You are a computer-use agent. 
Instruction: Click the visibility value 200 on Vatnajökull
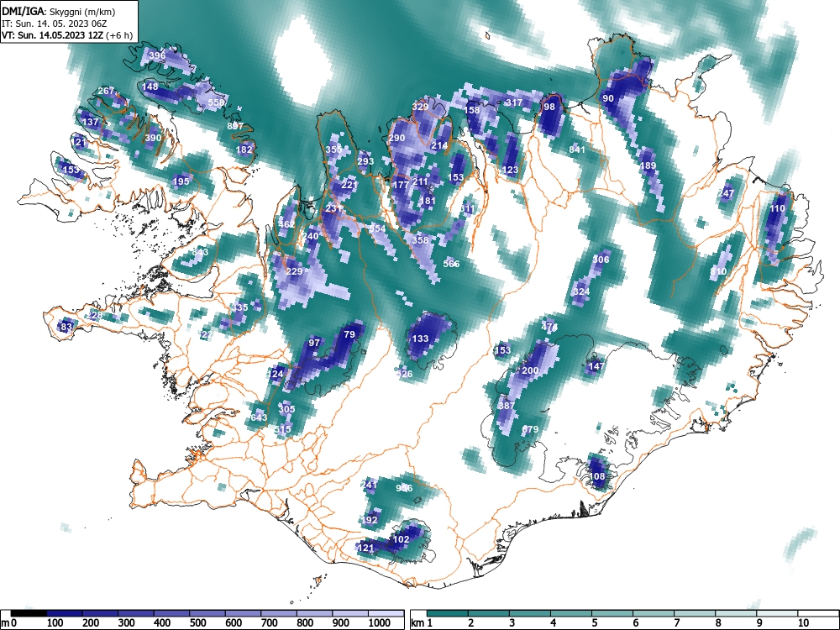point(530,370)
